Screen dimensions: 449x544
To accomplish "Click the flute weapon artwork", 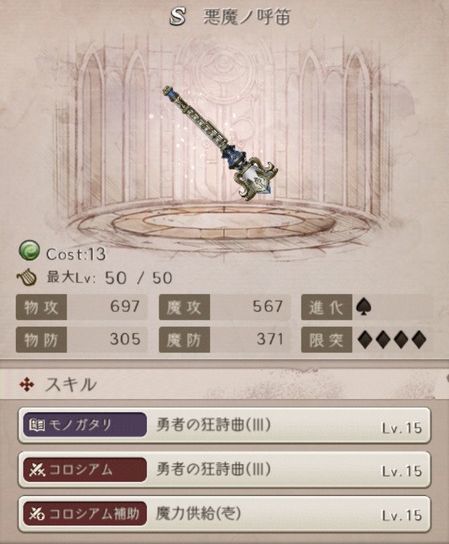I will [x=220, y=145].
